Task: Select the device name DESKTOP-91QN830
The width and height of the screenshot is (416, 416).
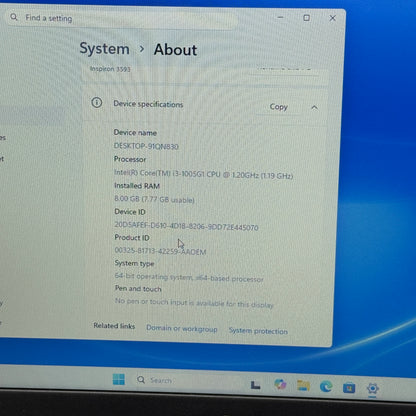Action: pyautogui.click(x=146, y=146)
